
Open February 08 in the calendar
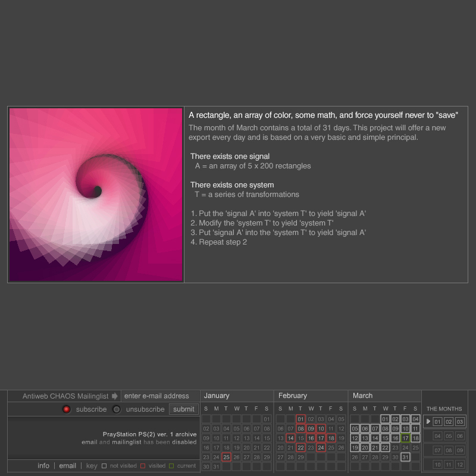coord(300,428)
